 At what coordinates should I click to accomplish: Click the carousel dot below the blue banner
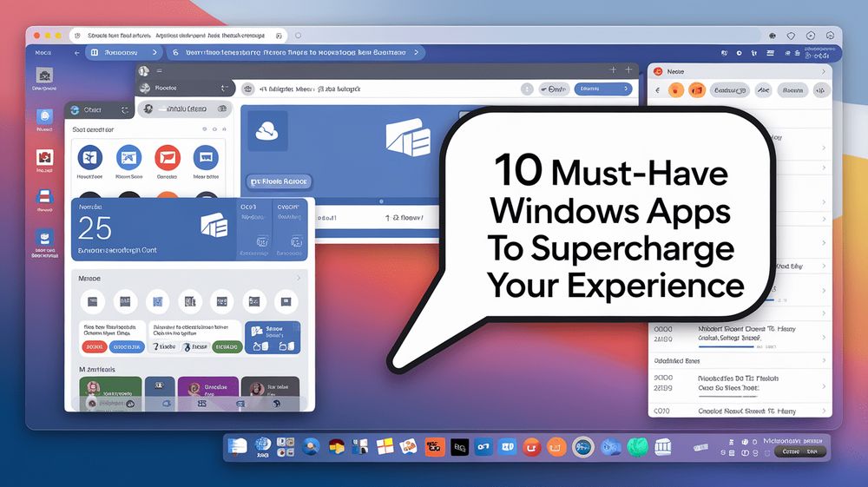pyautogui.click(x=381, y=201)
